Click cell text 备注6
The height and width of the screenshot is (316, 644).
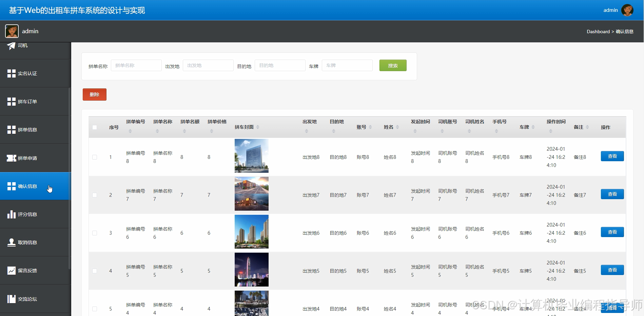pos(580,233)
